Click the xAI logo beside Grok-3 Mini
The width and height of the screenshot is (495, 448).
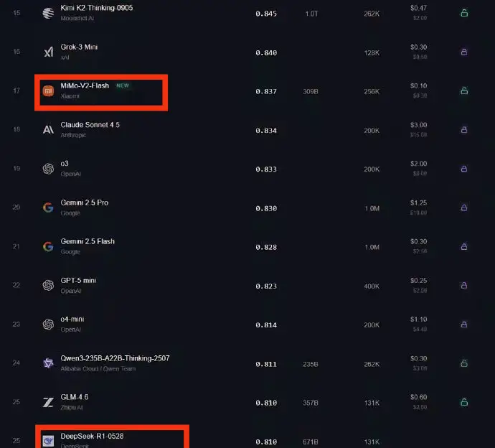48,52
